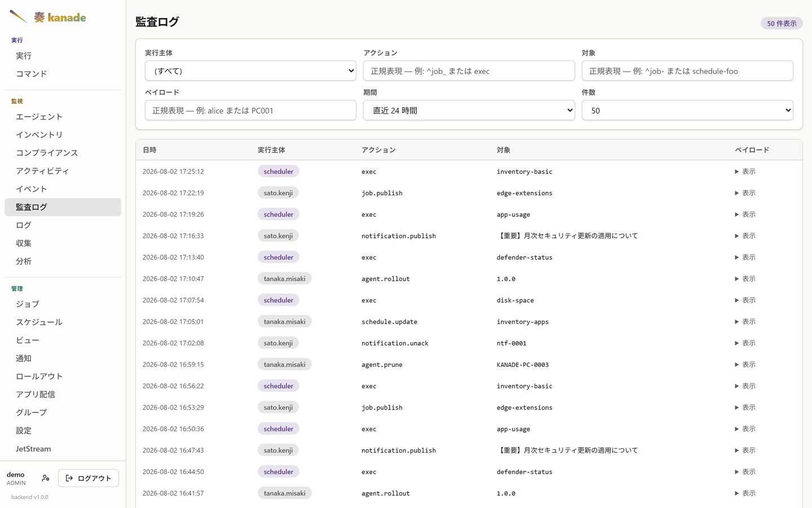Open the 期間 dropdown showing 直近 24 時間
Viewport: 812px width, 508px height.
click(469, 110)
